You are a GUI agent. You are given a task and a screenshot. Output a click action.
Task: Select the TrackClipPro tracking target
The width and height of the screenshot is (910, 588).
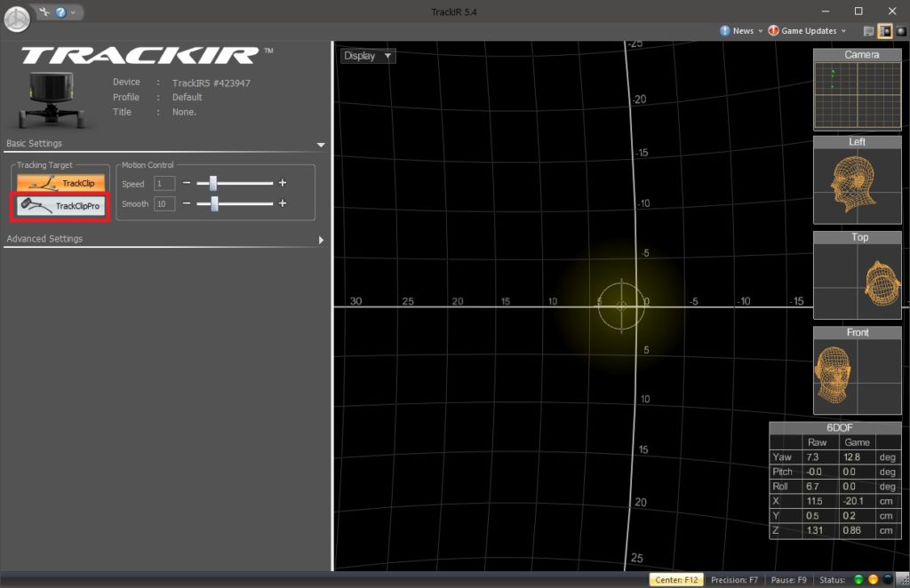[x=61, y=206]
